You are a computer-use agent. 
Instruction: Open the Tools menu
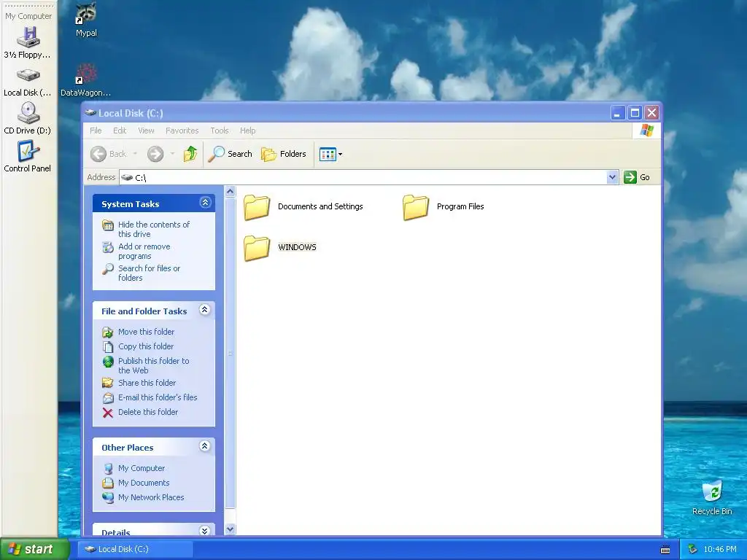tap(219, 131)
